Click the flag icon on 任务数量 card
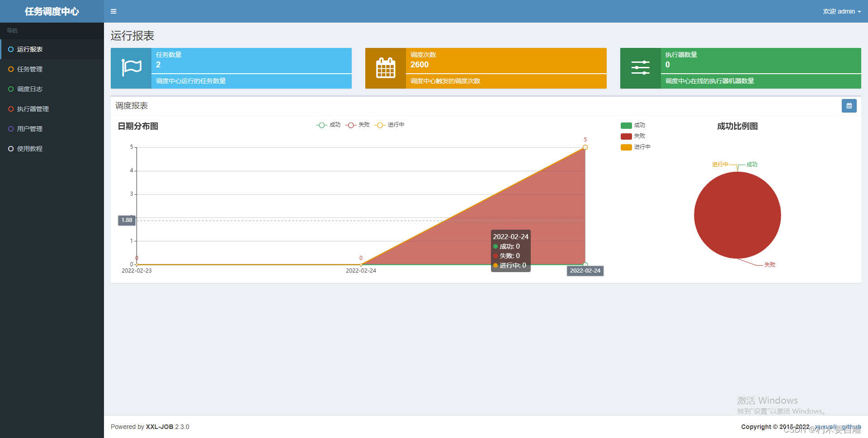868x438 pixels. [132, 68]
